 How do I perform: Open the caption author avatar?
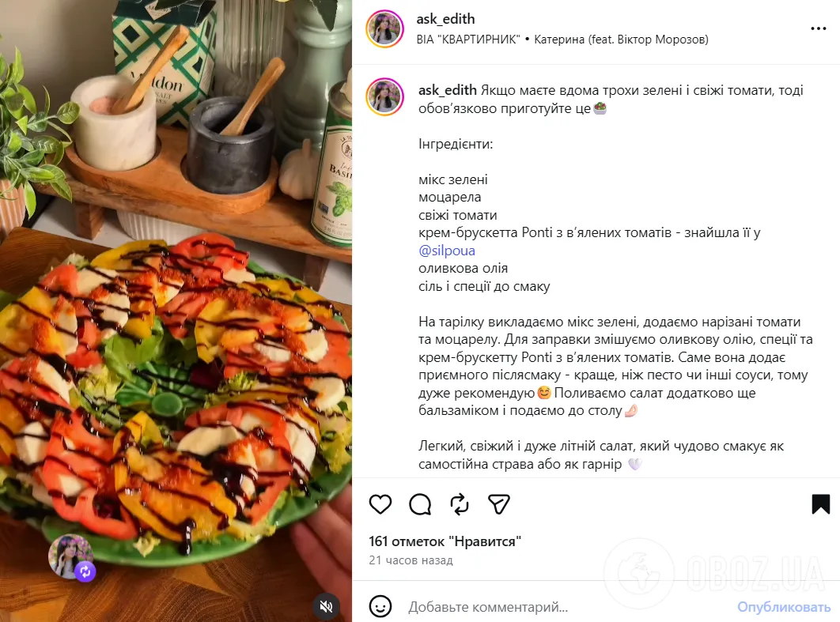[384, 97]
